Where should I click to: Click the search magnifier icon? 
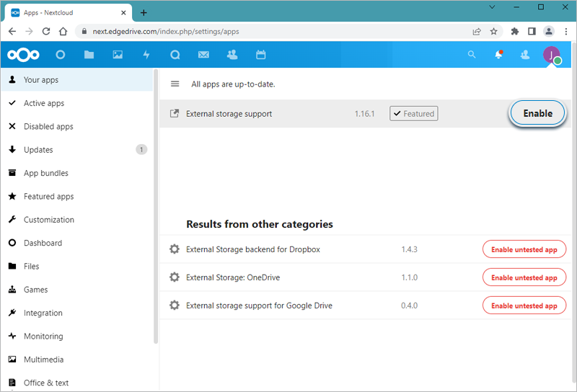pyautogui.click(x=472, y=55)
